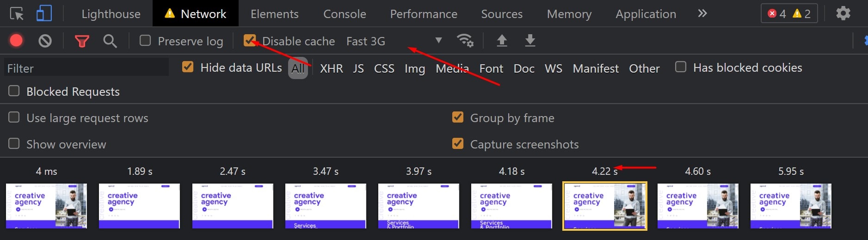Enable the Show overview checkbox
Screen dimensions: 868x240
point(14,144)
